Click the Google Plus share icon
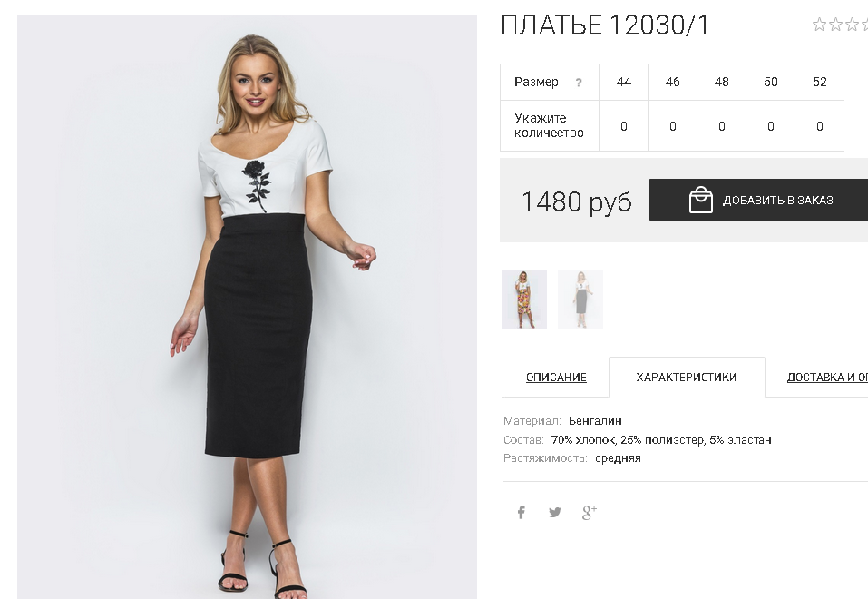Image resolution: width=868 pixels, height=599 pixels. tap(589, 512)
